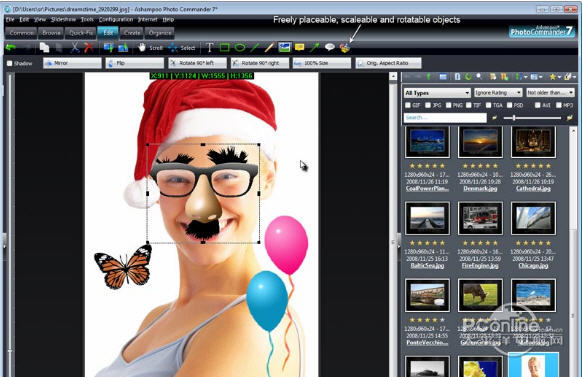Check the MP3 file type filter
The image size is (583, 377).
pyautogui.click(x=558, y=105)
